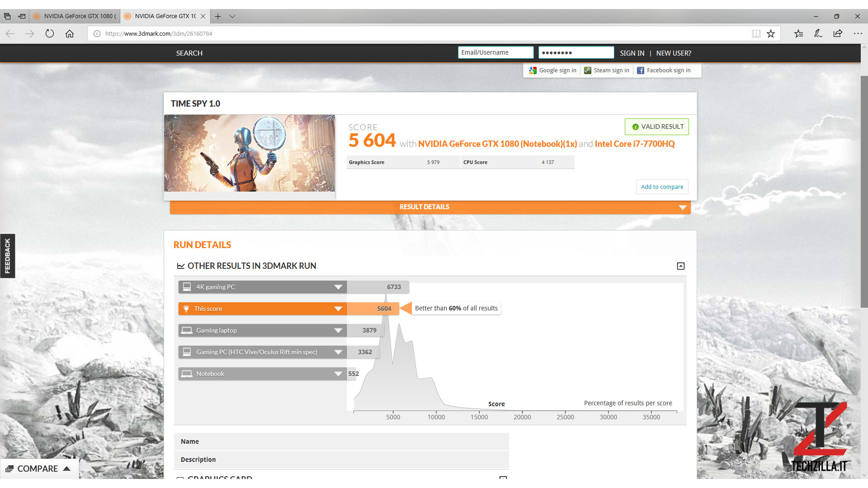Sign in with Google
Image resolution: width=868 pixels, height=488 pixels.
tap(553, 70)
